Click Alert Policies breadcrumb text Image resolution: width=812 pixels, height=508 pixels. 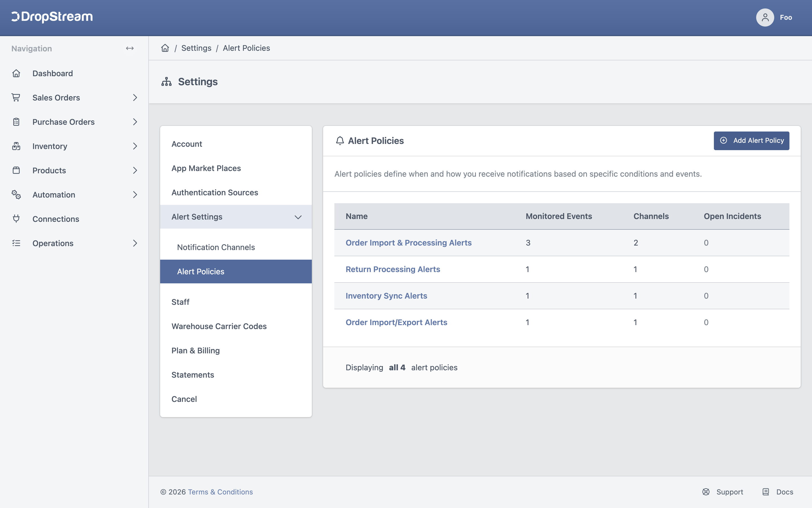(x=246, y=48)
